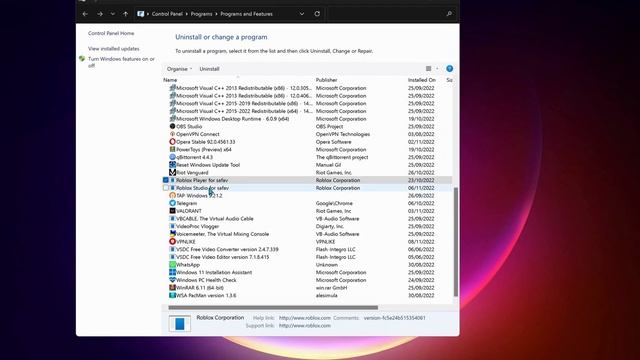Viewport: 640px width, 360px height.
Task: Select WinRAR 6.11 icon
Action: click(172, 288)
